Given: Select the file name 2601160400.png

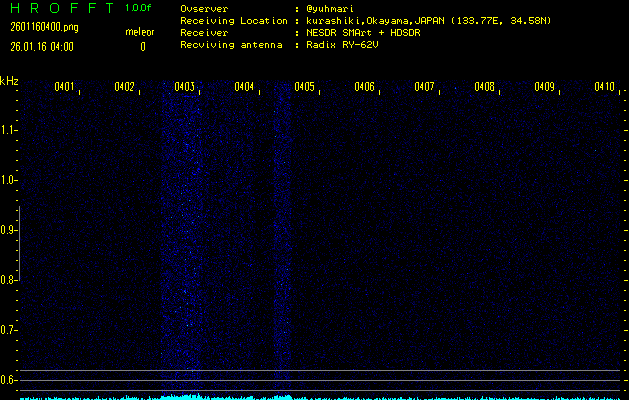Looking at the screenshot, I should pos(45,27).
